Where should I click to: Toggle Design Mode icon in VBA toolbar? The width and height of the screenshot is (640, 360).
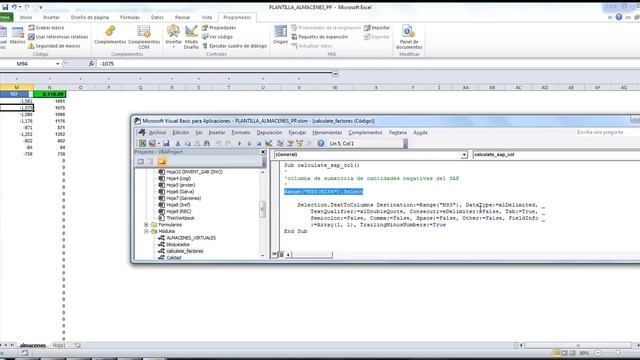coord(269,143)
